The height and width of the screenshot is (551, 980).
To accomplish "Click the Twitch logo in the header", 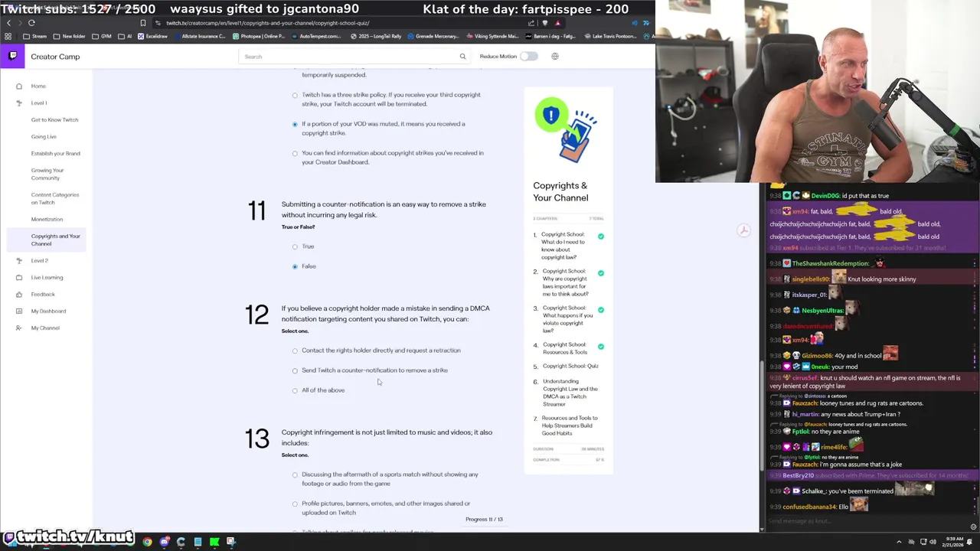I will click(x=13, y=56).
